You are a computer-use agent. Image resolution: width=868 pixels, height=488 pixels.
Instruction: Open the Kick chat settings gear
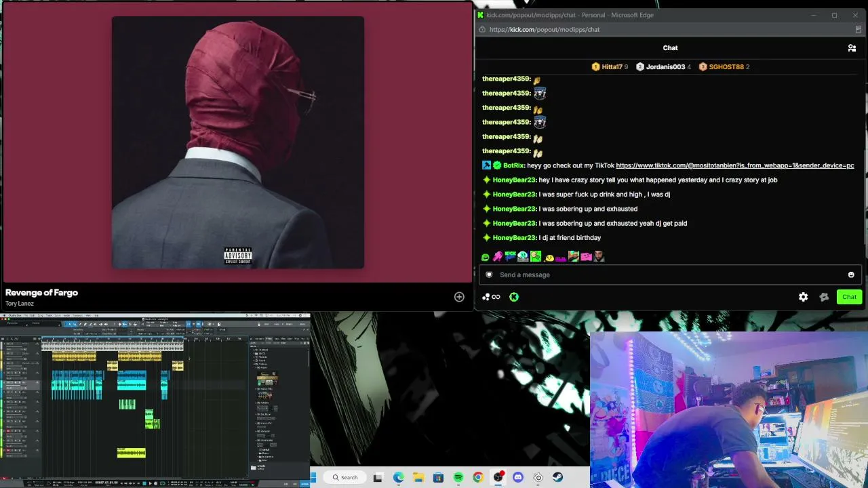(x=803, y=297)
